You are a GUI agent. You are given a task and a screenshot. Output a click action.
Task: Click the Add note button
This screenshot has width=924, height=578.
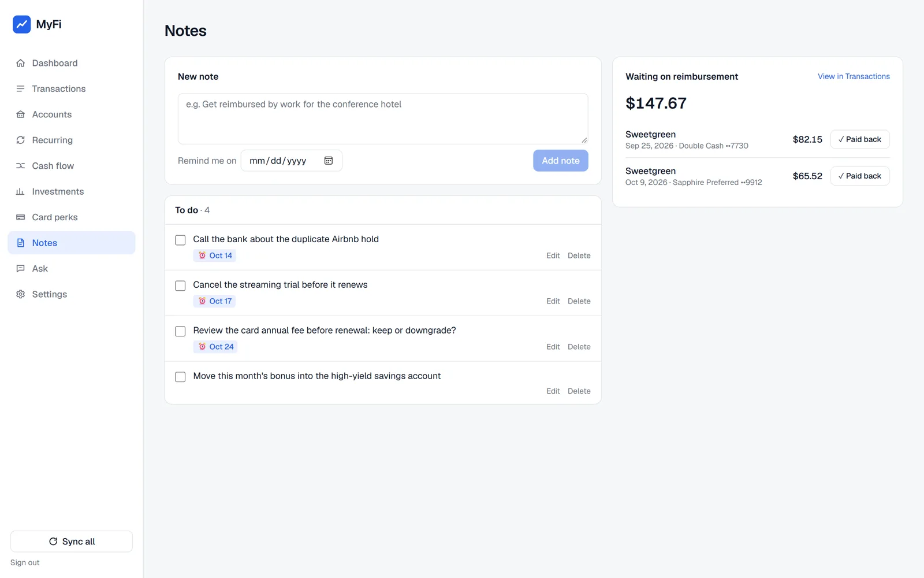[x=560, y=161]
